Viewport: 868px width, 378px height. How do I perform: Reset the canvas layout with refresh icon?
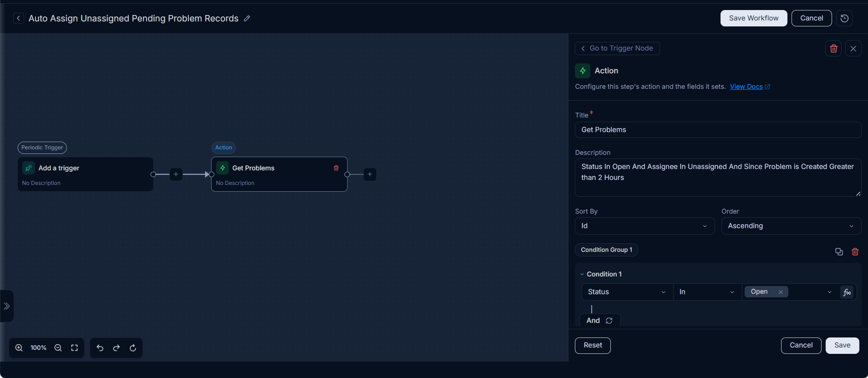(x=133, y=348)
